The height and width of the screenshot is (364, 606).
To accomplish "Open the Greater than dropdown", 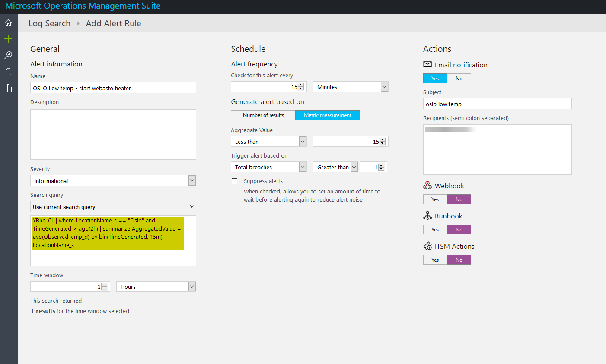I will click(x=335, y=167).
